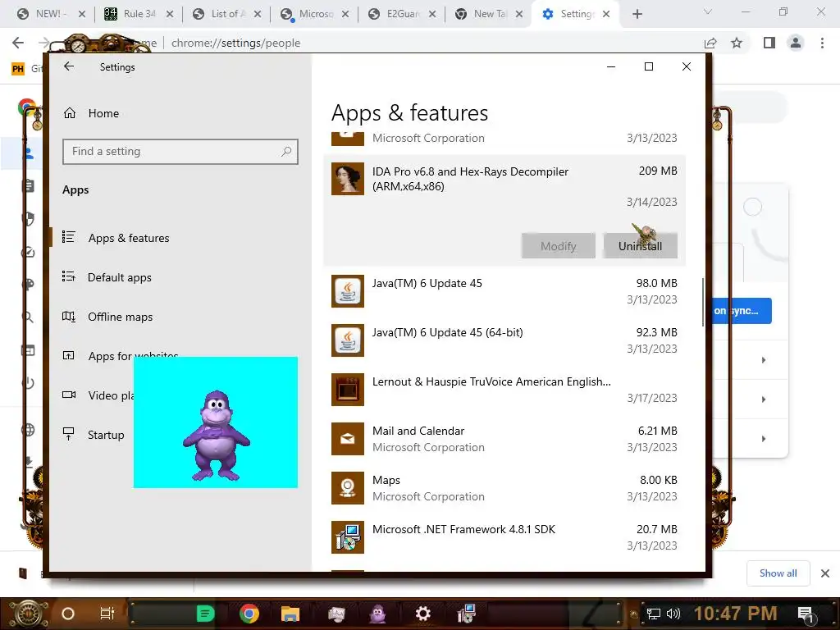Switch to the List of A tab
Viewport: 840px width, 630px height.
coord(228,14)
